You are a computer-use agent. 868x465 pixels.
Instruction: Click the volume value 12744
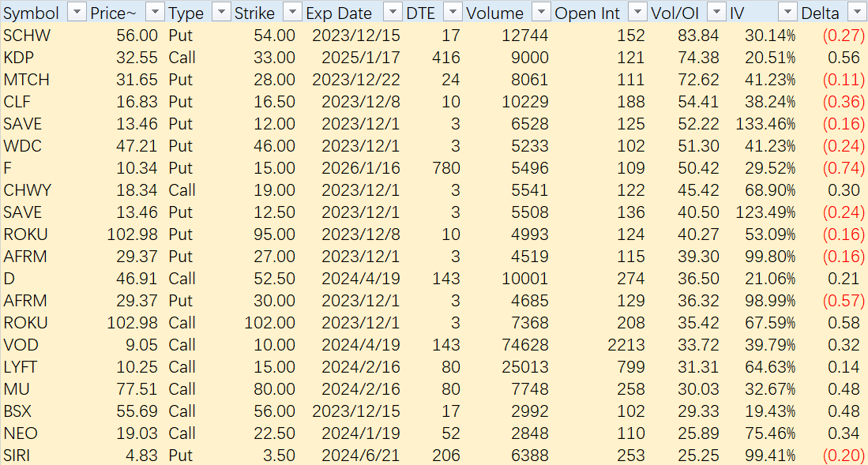pos(525,36)
